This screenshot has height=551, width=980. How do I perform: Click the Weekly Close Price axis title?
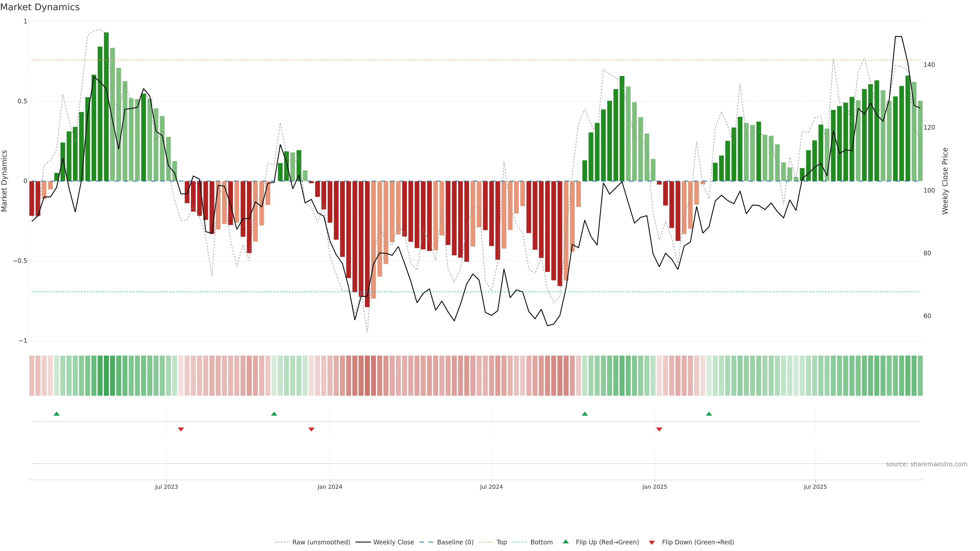tap(945, 181)
